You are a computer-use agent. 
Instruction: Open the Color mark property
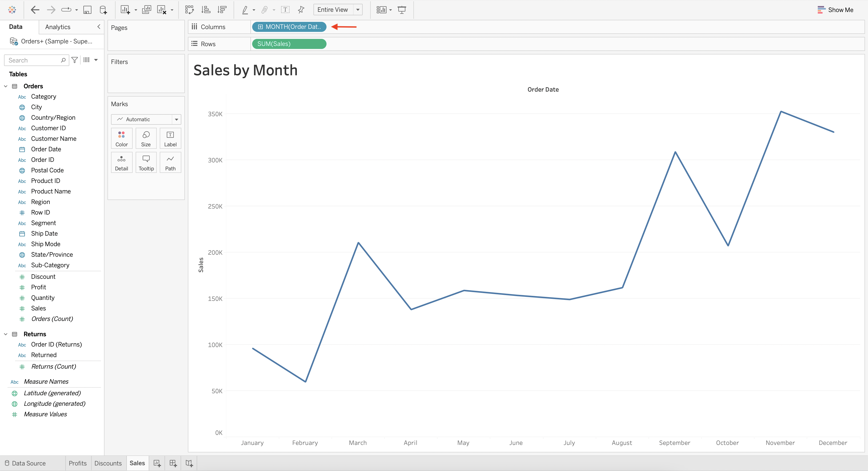121,138
